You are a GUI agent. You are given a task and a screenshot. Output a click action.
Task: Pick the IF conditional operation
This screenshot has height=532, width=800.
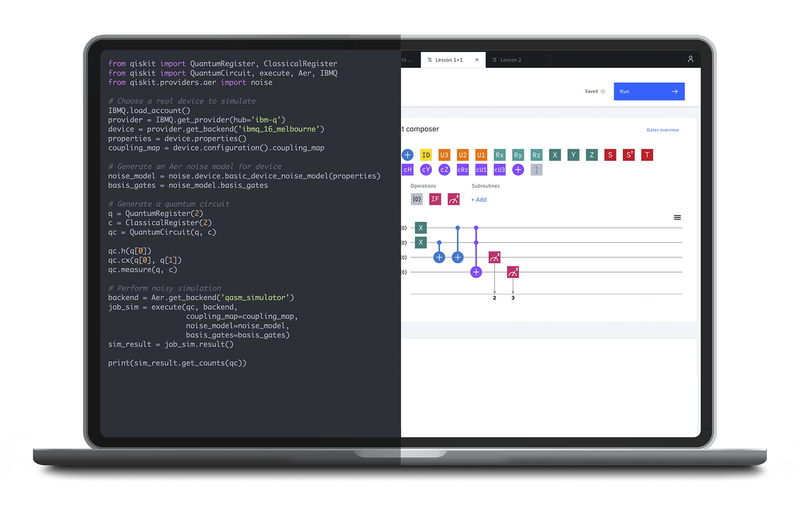click(435, 199)
